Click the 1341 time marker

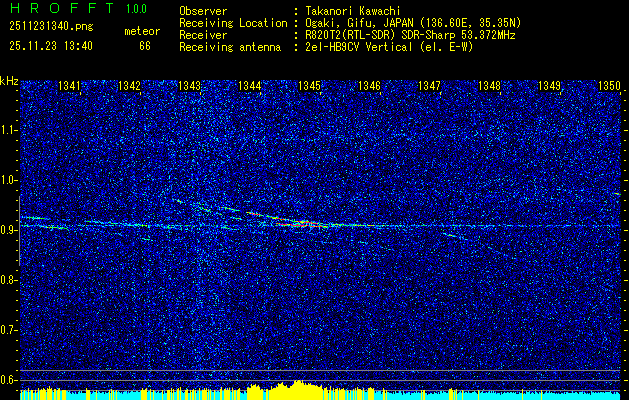tap(69, 86)
